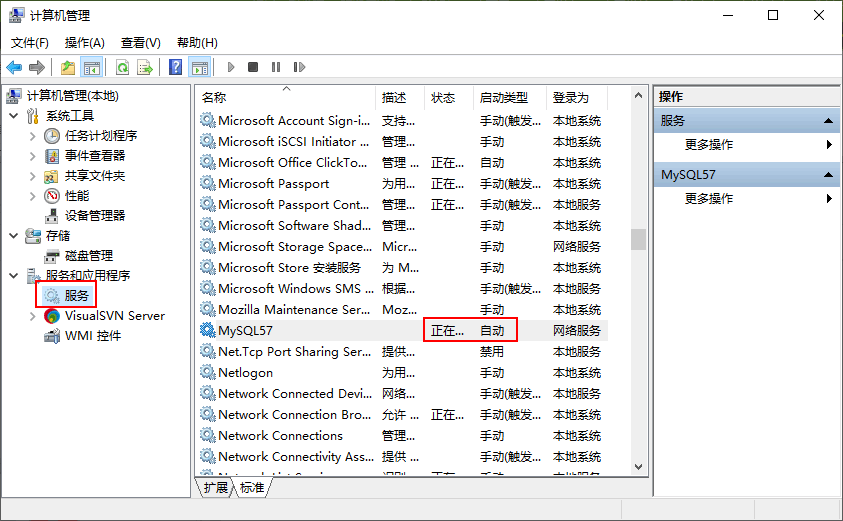Screen dimensions: 843x521
Task: Open the blue help question-mark icon
Action: 175,67
